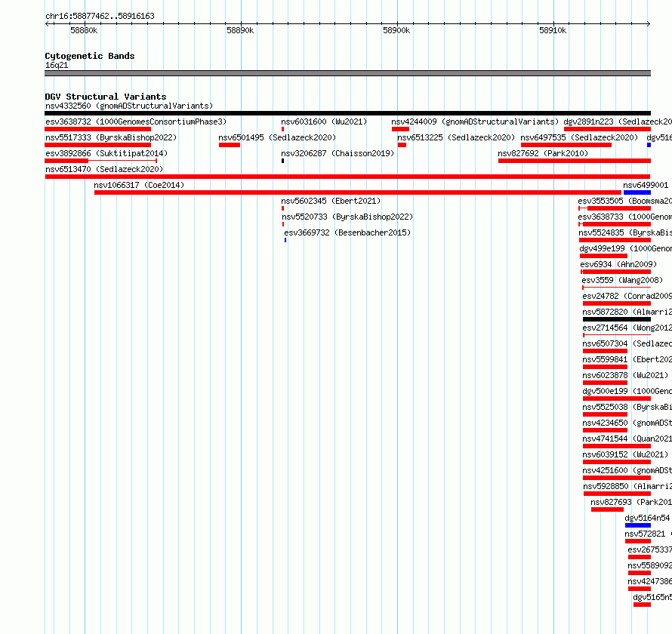Click nsv6513225 (Sedlazeck2020) variant label
672x634 pixels.
(x=456, y=137)
